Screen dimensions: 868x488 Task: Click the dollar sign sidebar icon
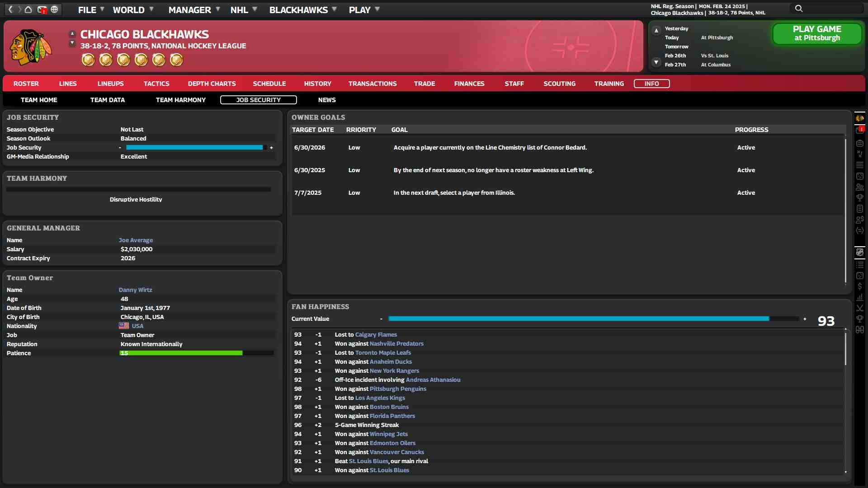pos(859,286)
